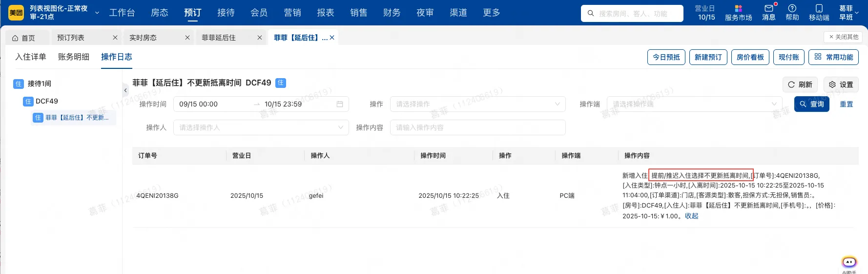This screenshot has width=868, height=274.
Task: Click the calendar icon in 操作时间 field
Action: pyautogui.click(x=340, y=104)
